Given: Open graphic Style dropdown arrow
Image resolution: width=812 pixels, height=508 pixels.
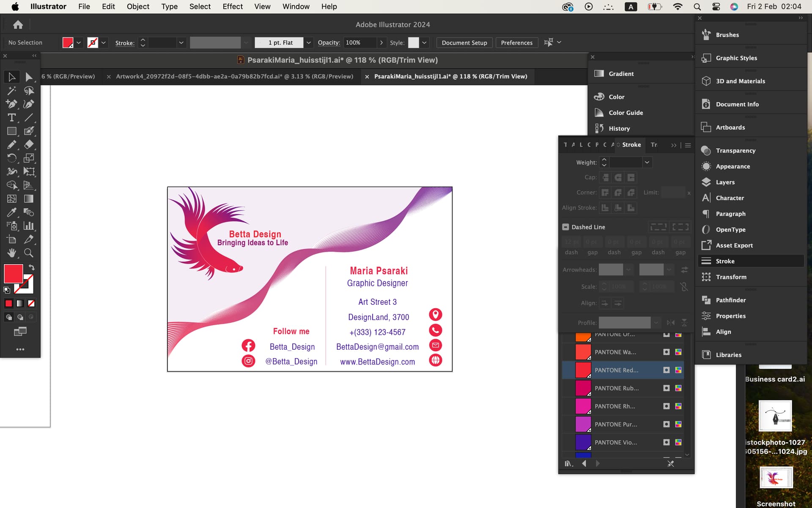Looking at the screenshot, I should click(424, 43).
